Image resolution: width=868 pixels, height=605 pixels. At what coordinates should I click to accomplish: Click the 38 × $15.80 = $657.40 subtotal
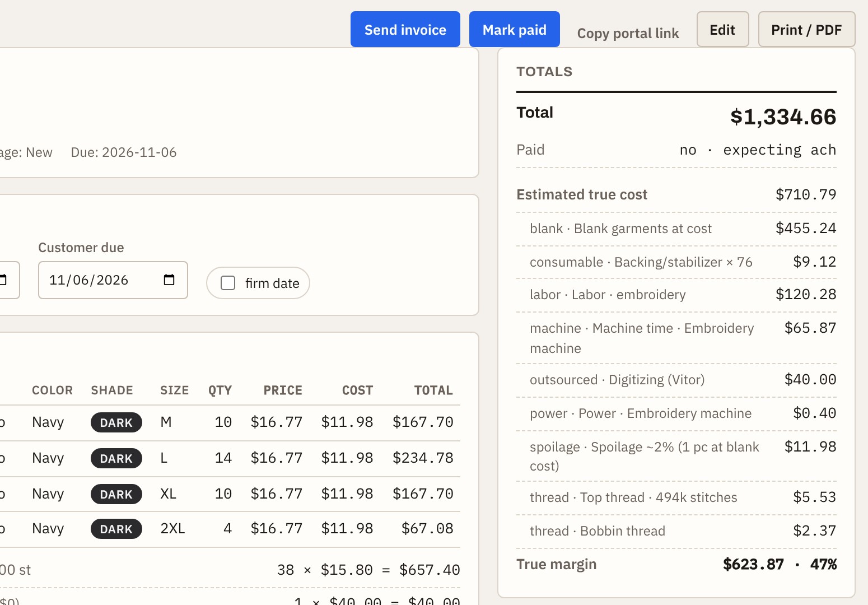(x=368, y=570)
